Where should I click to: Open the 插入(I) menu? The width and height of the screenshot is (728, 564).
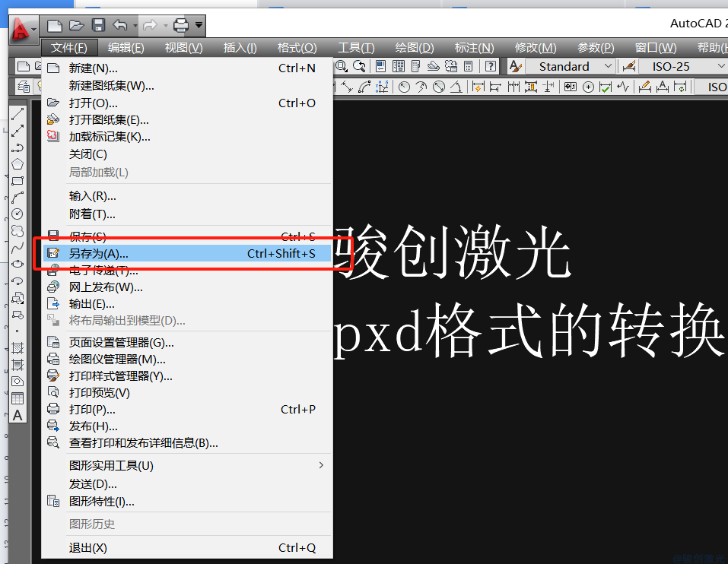[x=240, y=48]
